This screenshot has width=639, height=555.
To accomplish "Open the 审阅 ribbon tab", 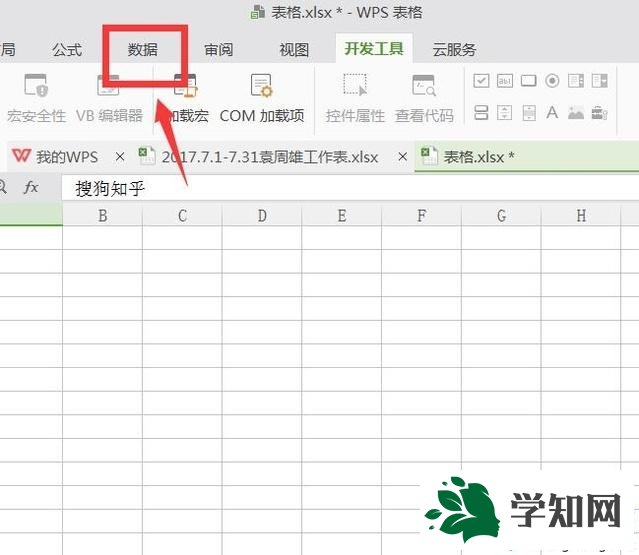I will coord(218,50).
